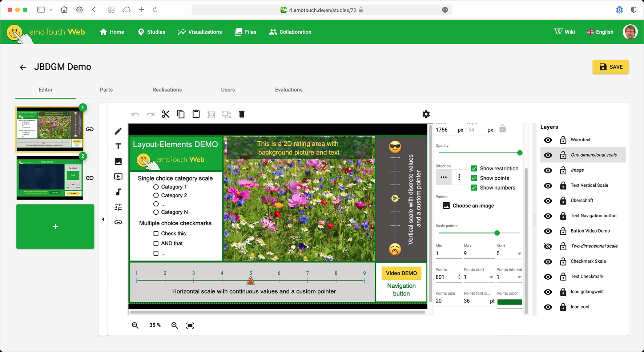Click the Undo arrow in editor toolbar
This screenshot has width=644, height=352.
pyautogui.click(x=135, y=114)
